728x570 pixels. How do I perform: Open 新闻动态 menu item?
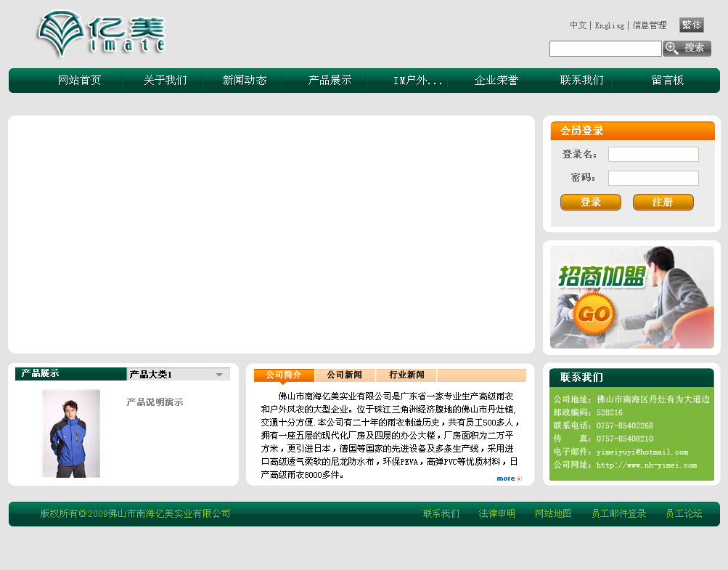click(x=244, y=81)
